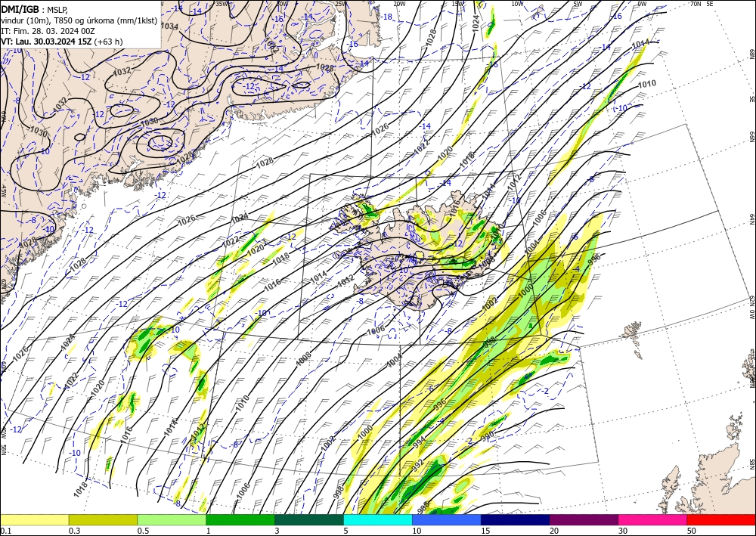
Task: Click the '0.3' legend scale value
Action: click(x=74, y=531)
